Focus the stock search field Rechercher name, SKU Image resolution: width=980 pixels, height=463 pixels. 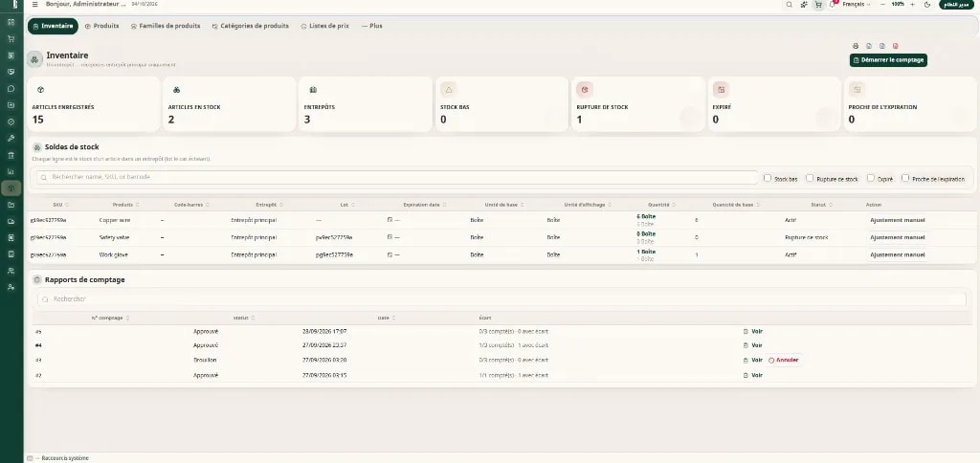(397, 178)
